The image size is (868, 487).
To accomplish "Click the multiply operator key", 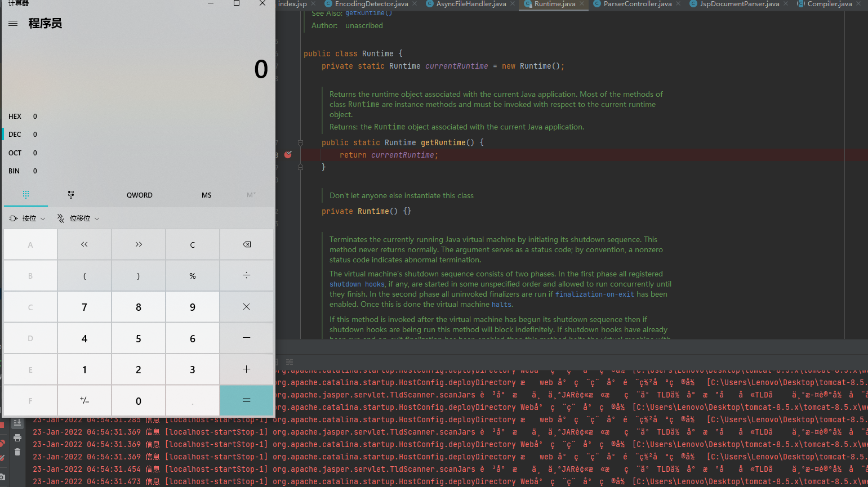I will tap(247, 307).
